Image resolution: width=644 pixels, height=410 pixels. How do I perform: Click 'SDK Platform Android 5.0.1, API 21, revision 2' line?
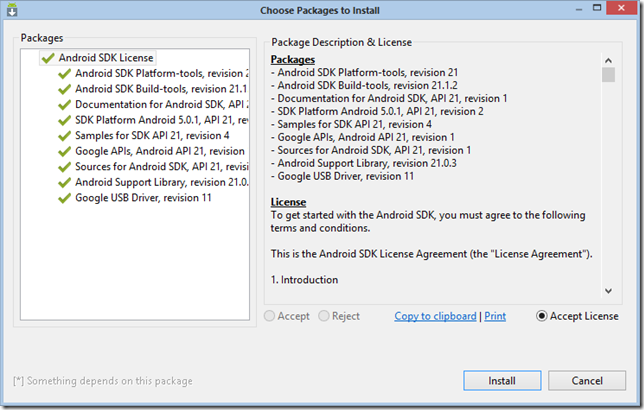[377, 111]
